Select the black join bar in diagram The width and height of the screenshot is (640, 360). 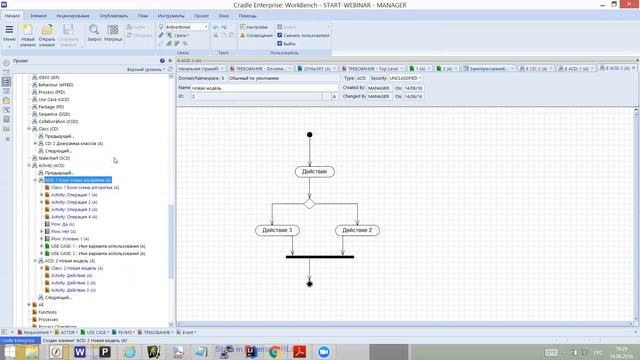(320, 257)
